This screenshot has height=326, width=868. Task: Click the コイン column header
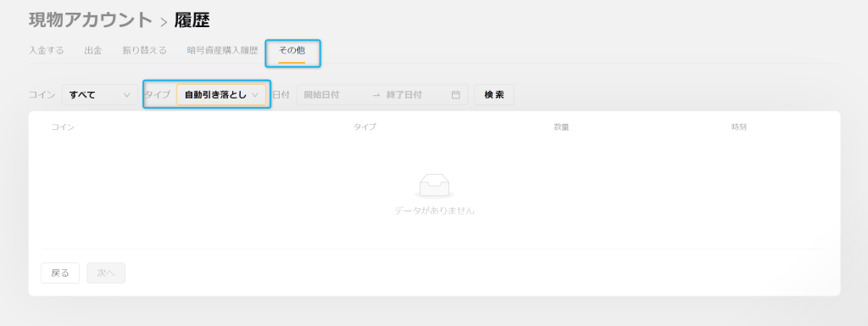[x=63, y=127]
